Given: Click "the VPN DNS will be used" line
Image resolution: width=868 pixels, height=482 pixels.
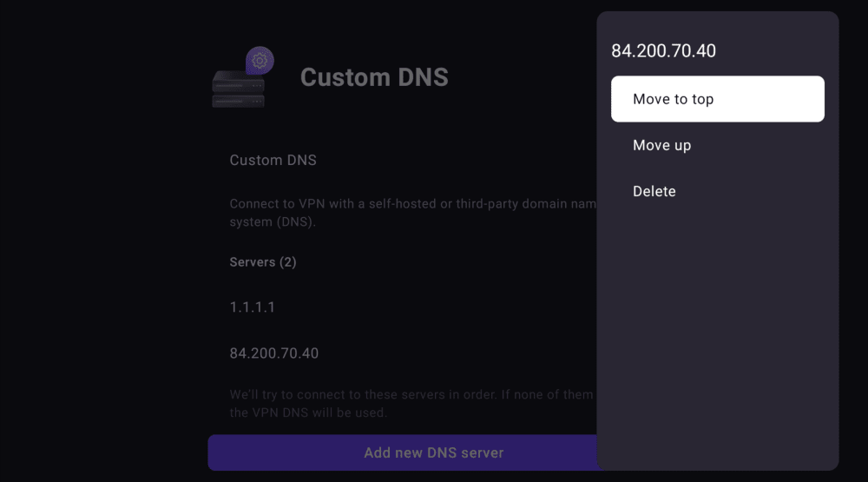Looking at the screenshot, I should click(x=308, y=413).
